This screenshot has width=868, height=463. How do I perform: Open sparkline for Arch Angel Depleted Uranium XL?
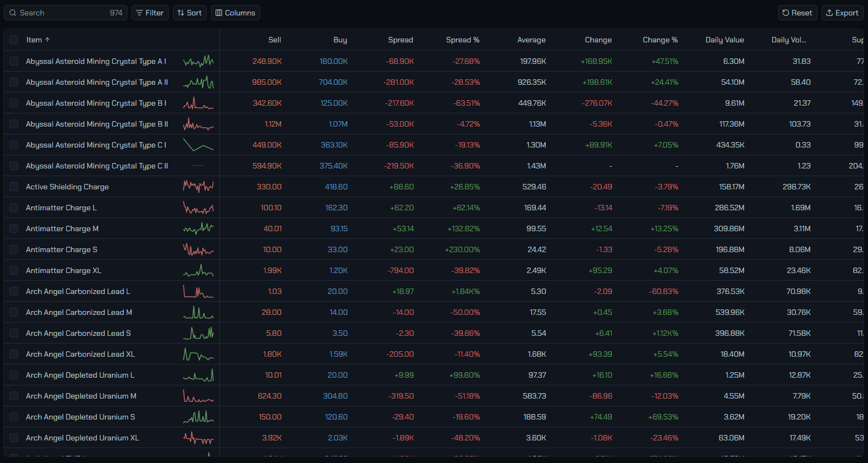[198, 438]
